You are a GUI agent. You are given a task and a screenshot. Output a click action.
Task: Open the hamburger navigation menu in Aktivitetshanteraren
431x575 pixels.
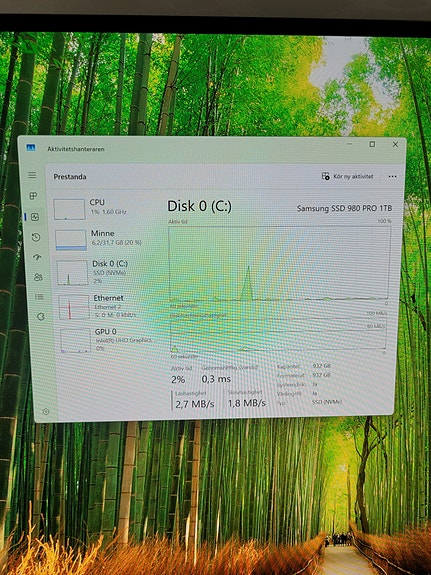pos(32,175)
